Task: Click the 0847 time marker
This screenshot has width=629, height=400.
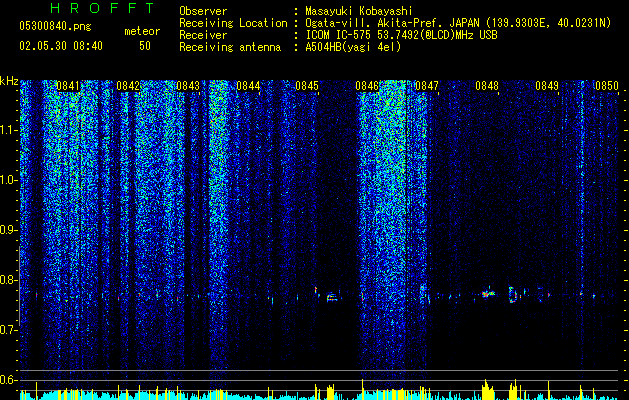Action: pyautogui.click(x=427, y=86)
